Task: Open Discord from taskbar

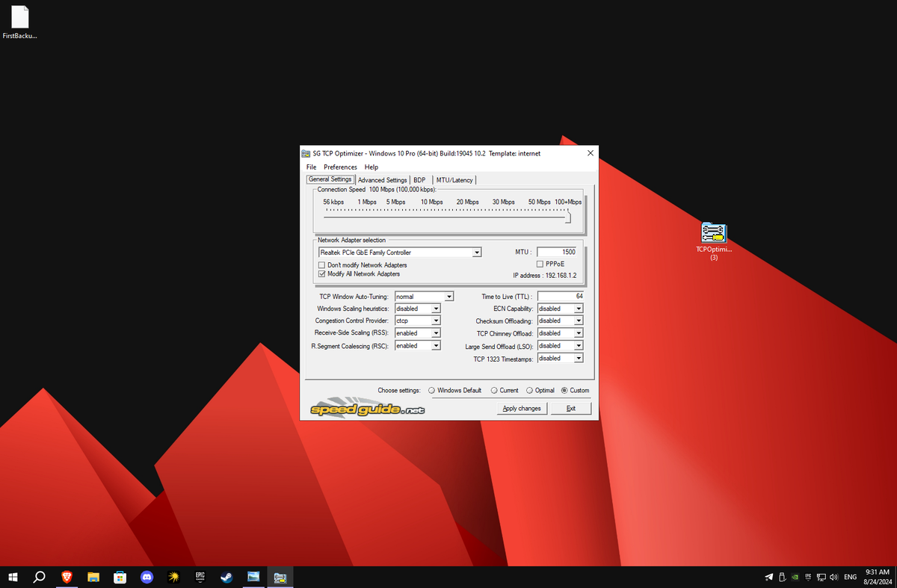Action: pos(147,577)
